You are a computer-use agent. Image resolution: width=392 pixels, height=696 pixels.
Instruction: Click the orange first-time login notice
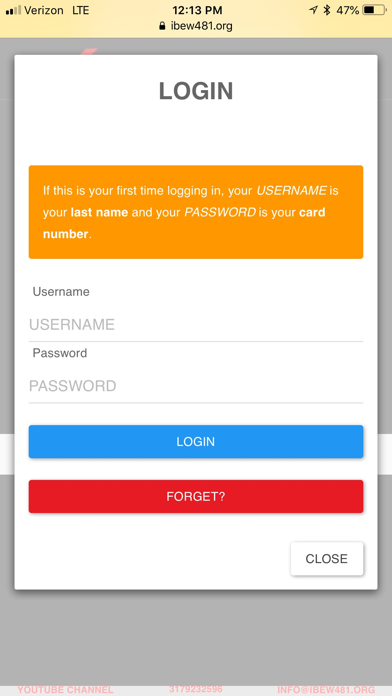196,212
